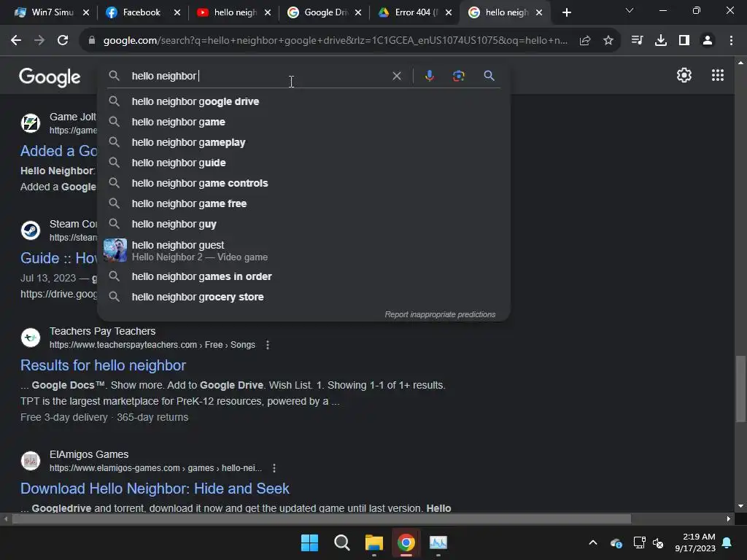Open Google quick settings gear
This screenshot has width=747, height=560.
684,75
